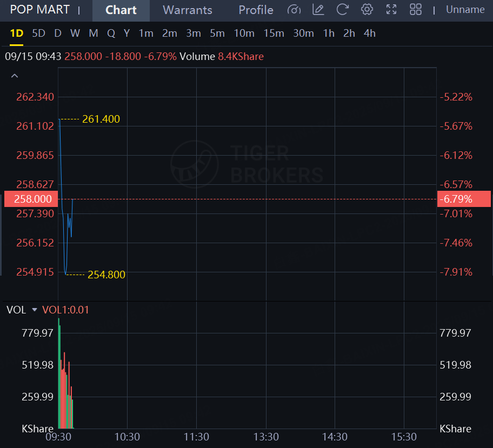
Task: Open the multi-chart grid layout icon
Action: coord(416,10)
